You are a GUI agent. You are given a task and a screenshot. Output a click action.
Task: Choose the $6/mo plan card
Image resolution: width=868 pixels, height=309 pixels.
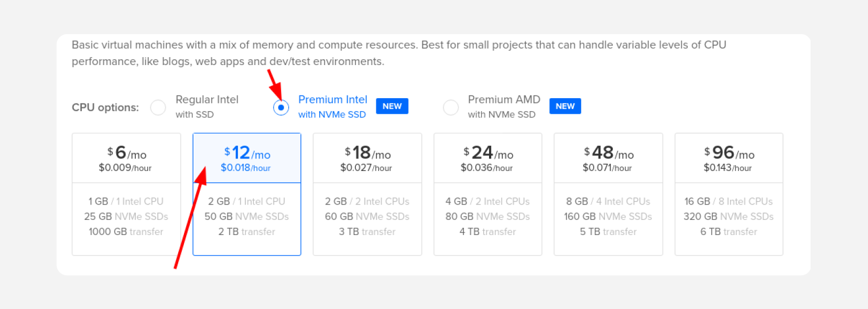pyautogui.click(x=126, y=194)
